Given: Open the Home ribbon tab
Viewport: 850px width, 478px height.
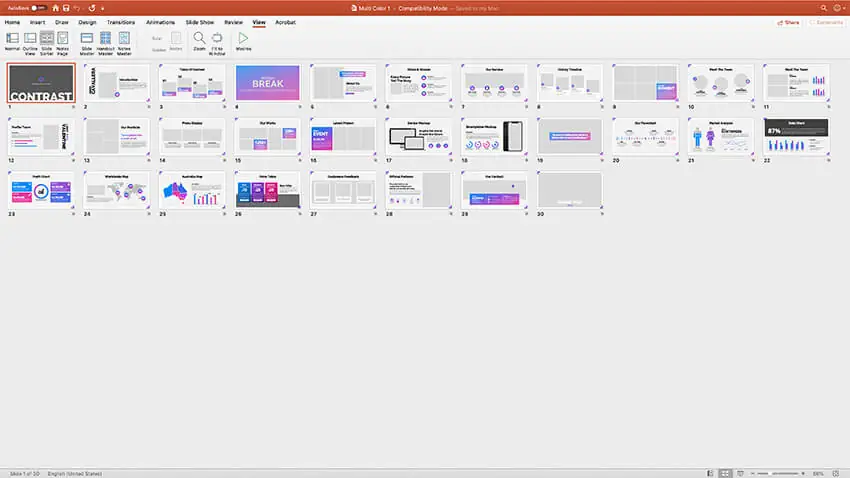Looking at the screenshot, I should point(12,22).
